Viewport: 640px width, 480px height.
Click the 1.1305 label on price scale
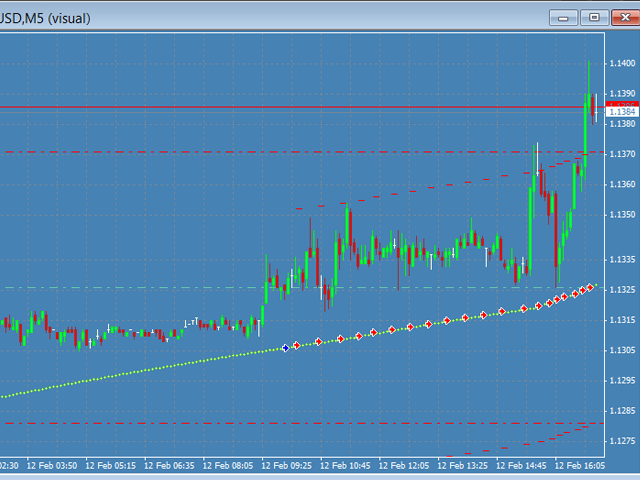click(621, 350)
